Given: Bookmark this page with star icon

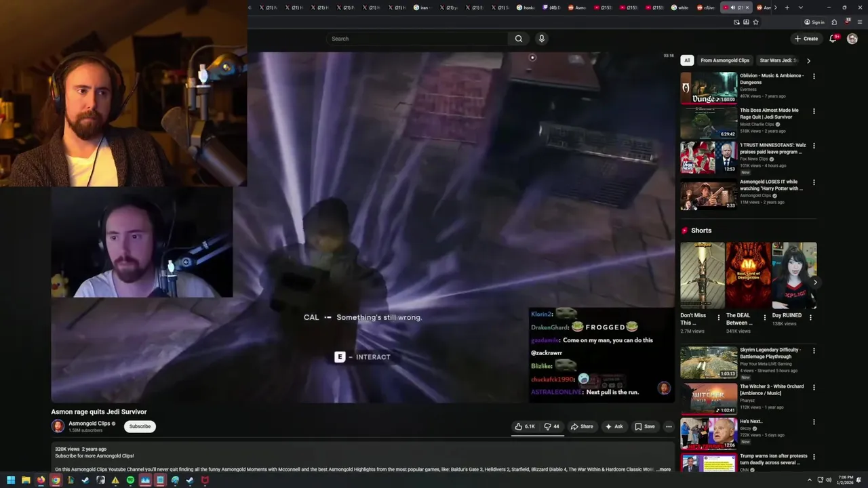Looking at the screenshot, I should click(x=755, y=22).
